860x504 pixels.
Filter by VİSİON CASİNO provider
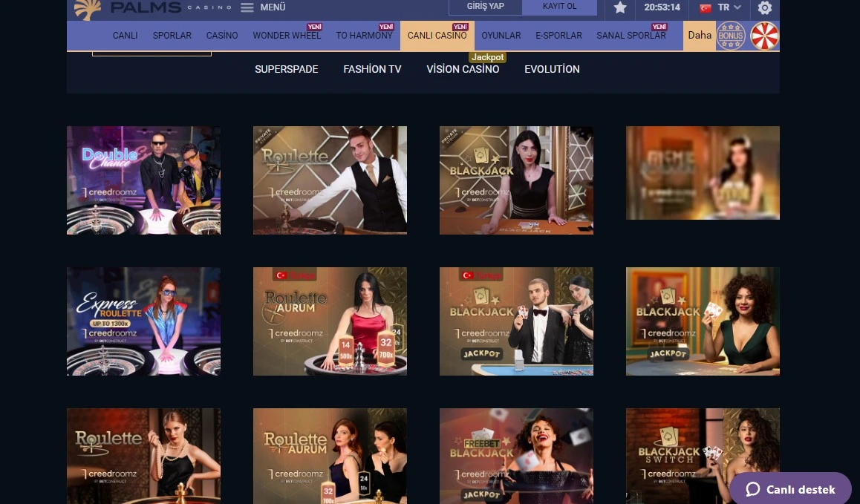463,70
